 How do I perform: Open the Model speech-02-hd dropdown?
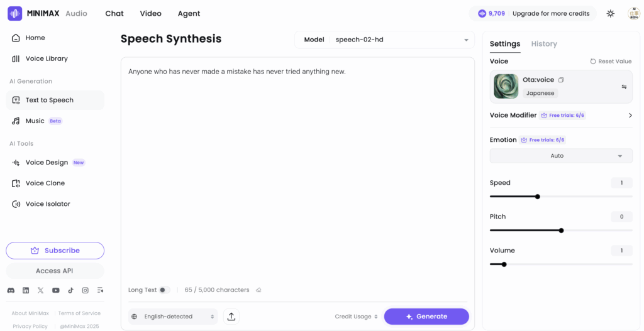385,40
